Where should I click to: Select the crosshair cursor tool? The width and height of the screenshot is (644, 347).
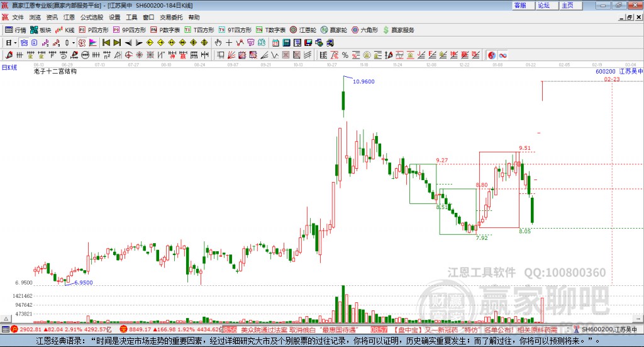click(229, 43)
